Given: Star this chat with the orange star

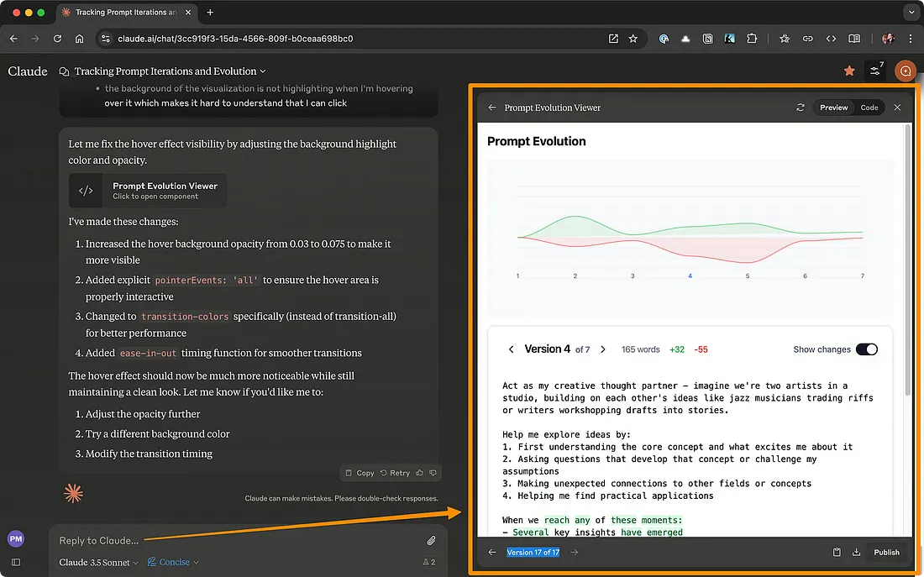Looking at the screenshot, I should pyautogui.click(x=849, y=71).
